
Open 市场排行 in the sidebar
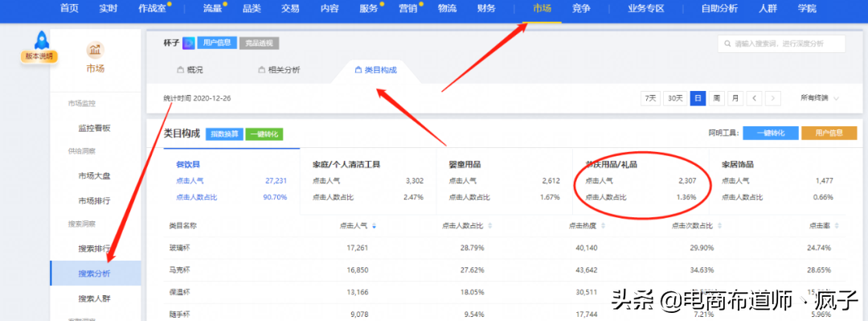pyautogui.click(x=95, y=200)
